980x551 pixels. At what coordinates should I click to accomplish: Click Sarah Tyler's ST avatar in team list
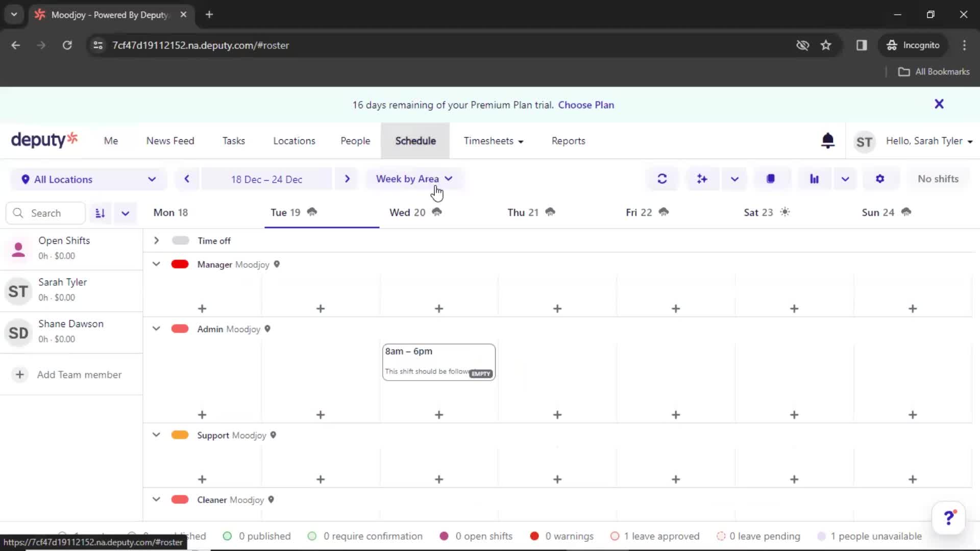18,291
